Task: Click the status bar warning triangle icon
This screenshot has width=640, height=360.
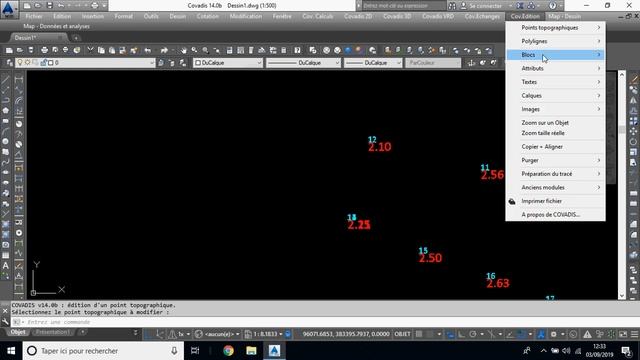Action: tap(587, 334)
